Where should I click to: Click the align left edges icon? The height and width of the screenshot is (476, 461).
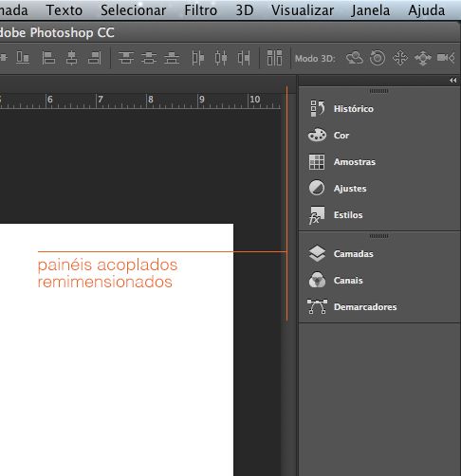[x=48, y=58]
